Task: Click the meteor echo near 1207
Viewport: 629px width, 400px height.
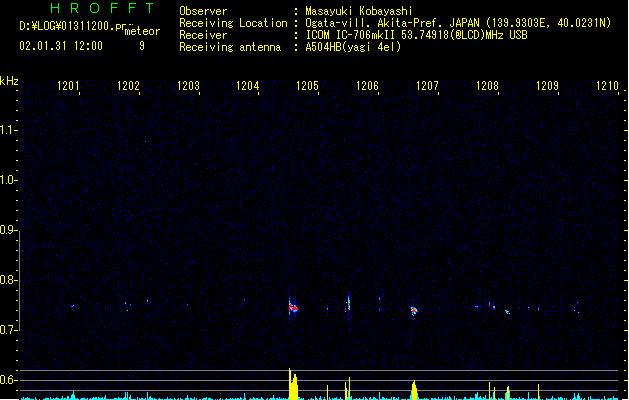Action: pyautogui.click(x=414, y=311)
